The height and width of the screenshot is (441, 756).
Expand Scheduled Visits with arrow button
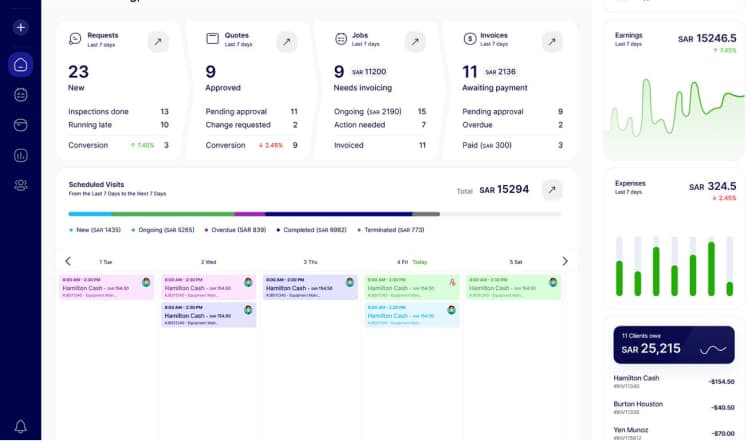pyautogui.click(x=552, y=189)
